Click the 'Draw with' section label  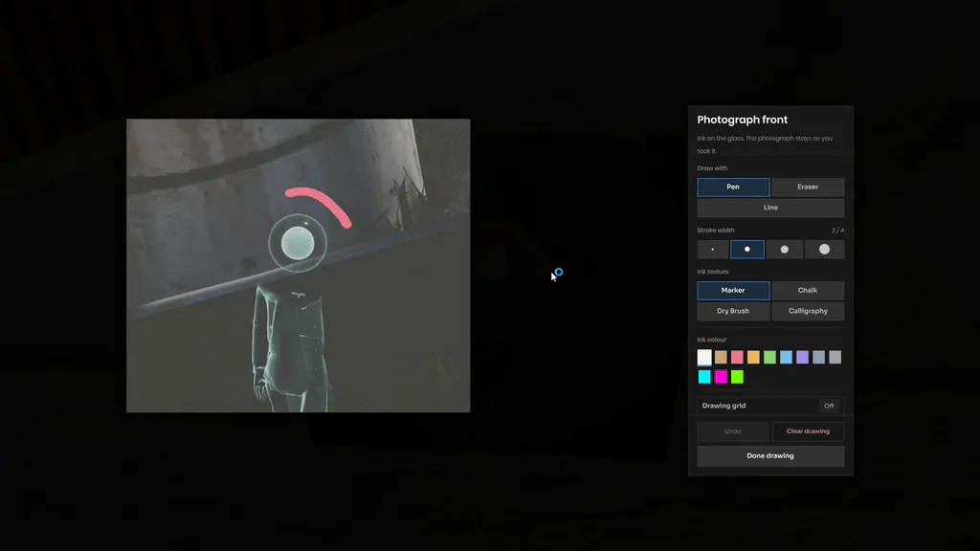712,168
